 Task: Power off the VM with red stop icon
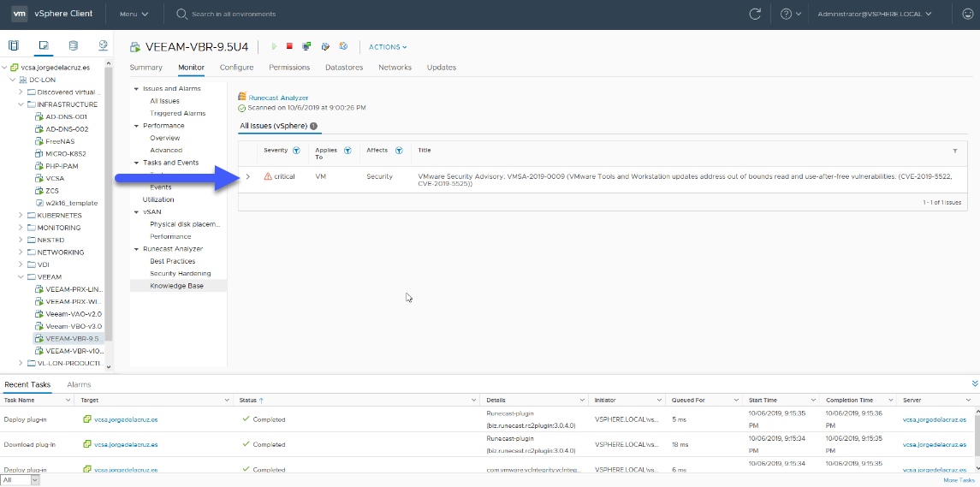point(289,46)
